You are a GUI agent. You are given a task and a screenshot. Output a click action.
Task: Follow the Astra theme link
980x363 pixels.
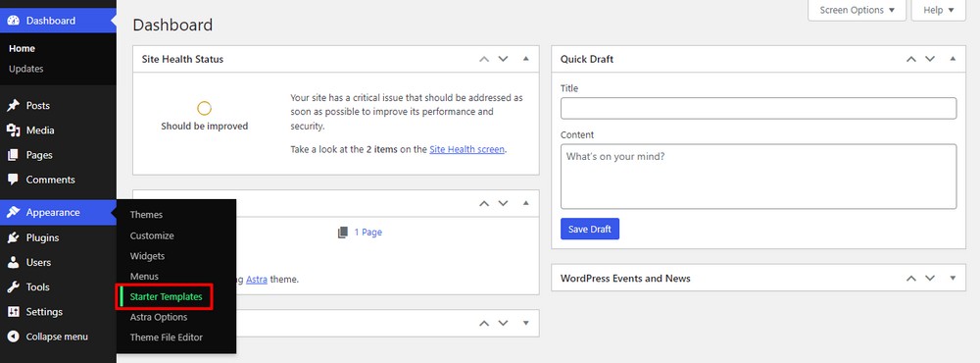(257, 280)
